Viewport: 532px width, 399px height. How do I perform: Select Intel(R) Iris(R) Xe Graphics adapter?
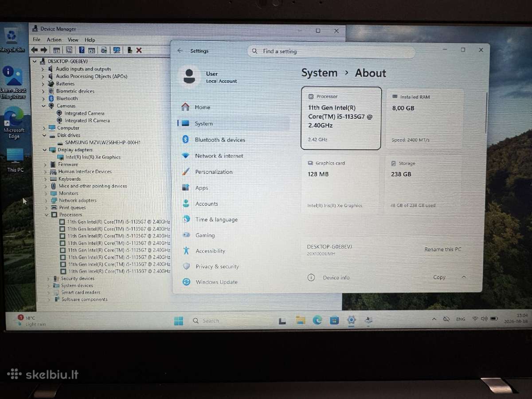click(x=93, y=157)
